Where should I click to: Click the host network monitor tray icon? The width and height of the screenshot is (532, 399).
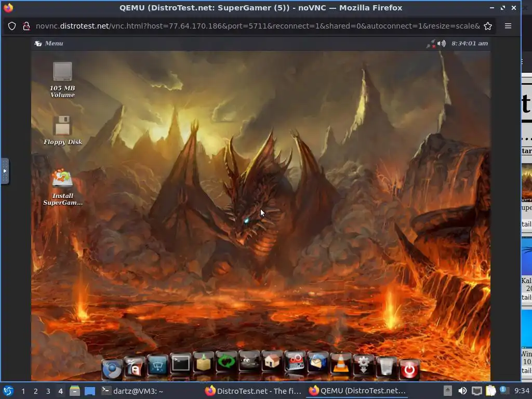[476, 391]
